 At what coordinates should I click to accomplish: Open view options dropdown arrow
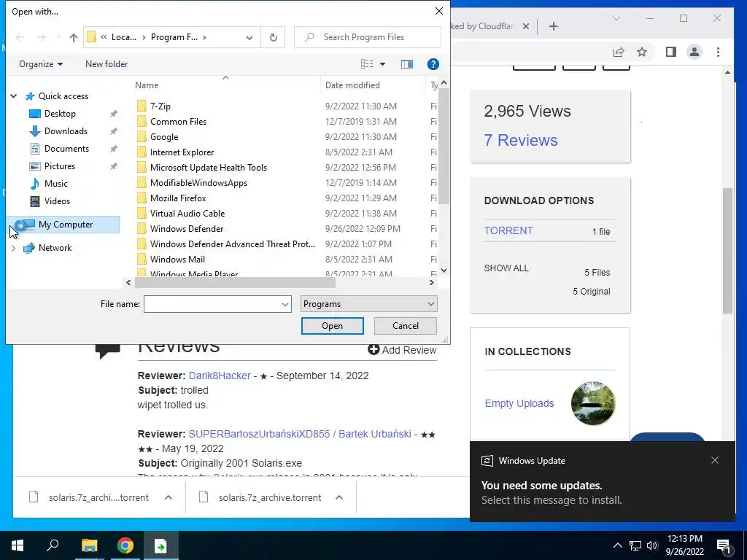[382, 64]
